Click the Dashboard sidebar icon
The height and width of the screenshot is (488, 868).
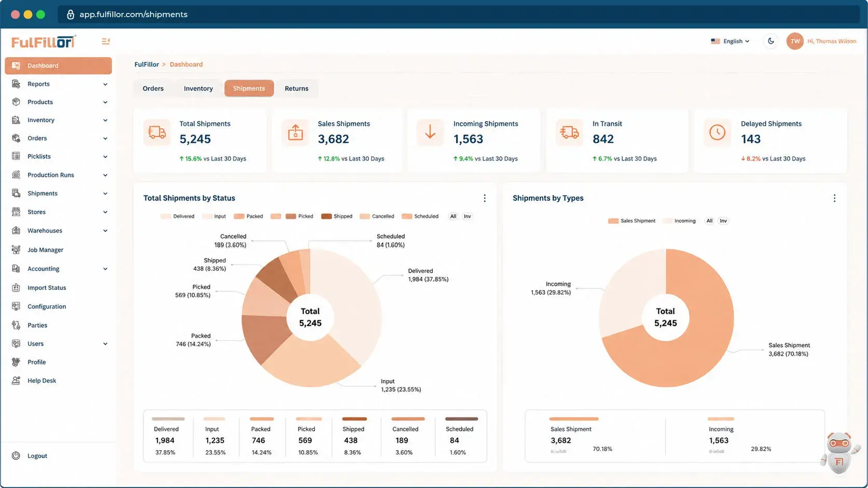pyautogui.click(x=16, y=66)
